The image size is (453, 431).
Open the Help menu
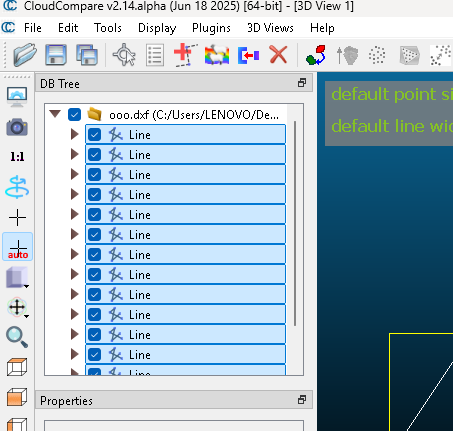pyautogui.click(x=322, y=28)
